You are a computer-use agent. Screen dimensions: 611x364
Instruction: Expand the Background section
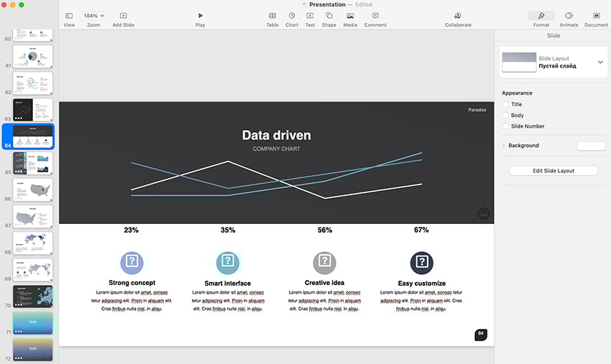click(503, 146)
